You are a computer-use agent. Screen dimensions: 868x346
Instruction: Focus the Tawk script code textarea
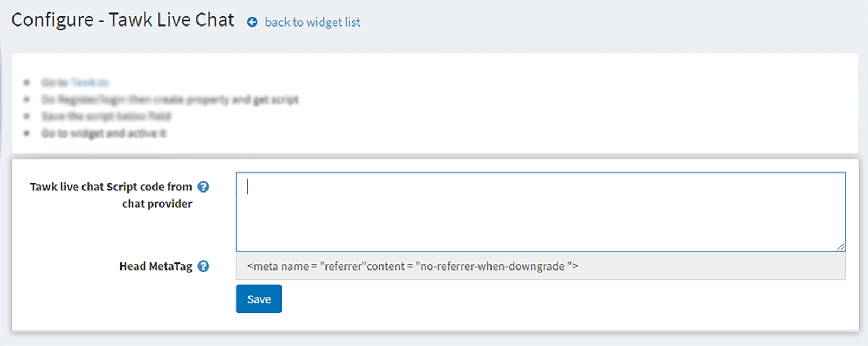(x=541, y=212)
